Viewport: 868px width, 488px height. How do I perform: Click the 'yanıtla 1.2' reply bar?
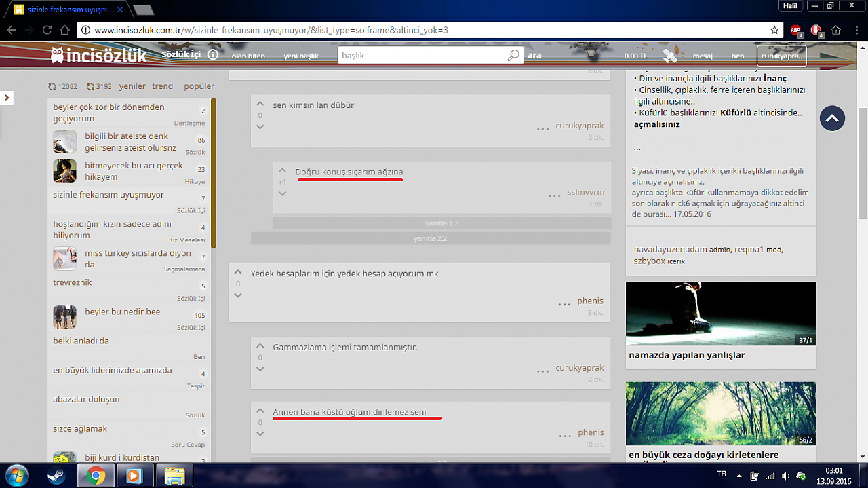click(x=441, y=223)
